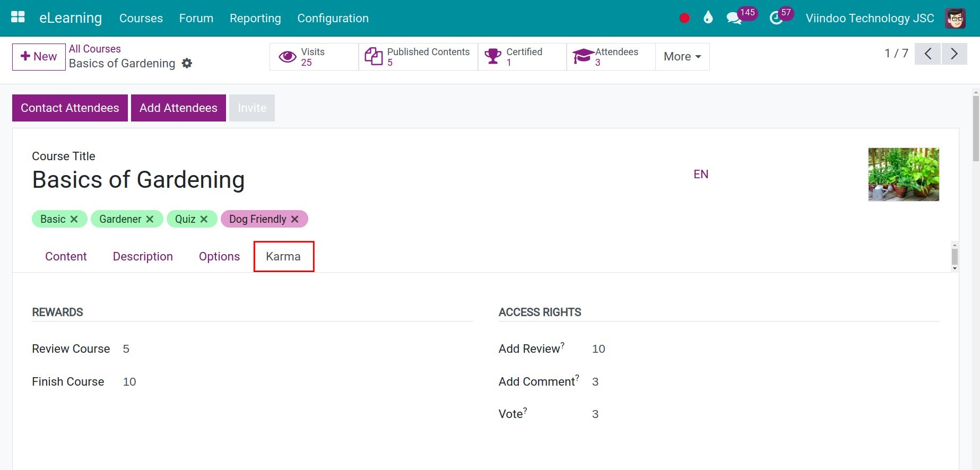Click the red recording dot icon
This screenshot has height=470, width=980.
pyautogui.click(x=684, y=18)
